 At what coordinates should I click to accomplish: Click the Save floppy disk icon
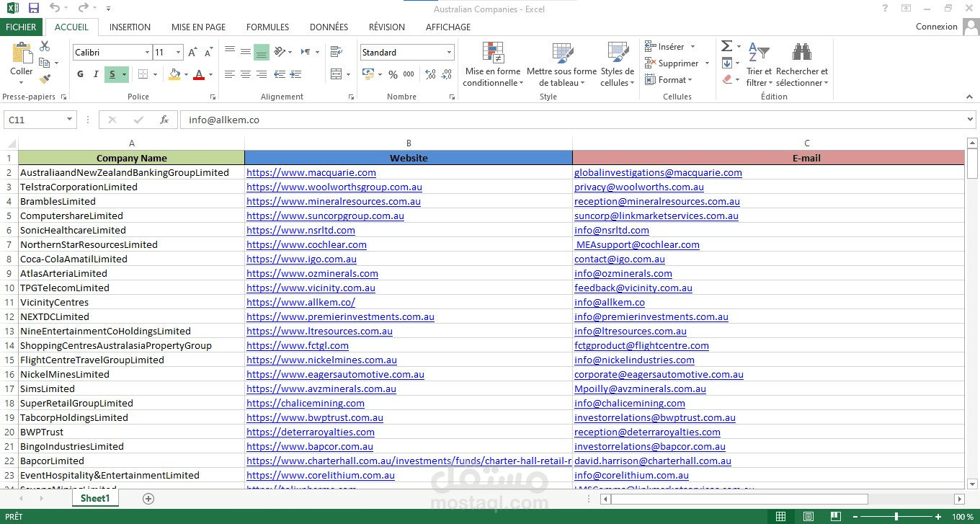pyautogui.click(x=34, y=9)
